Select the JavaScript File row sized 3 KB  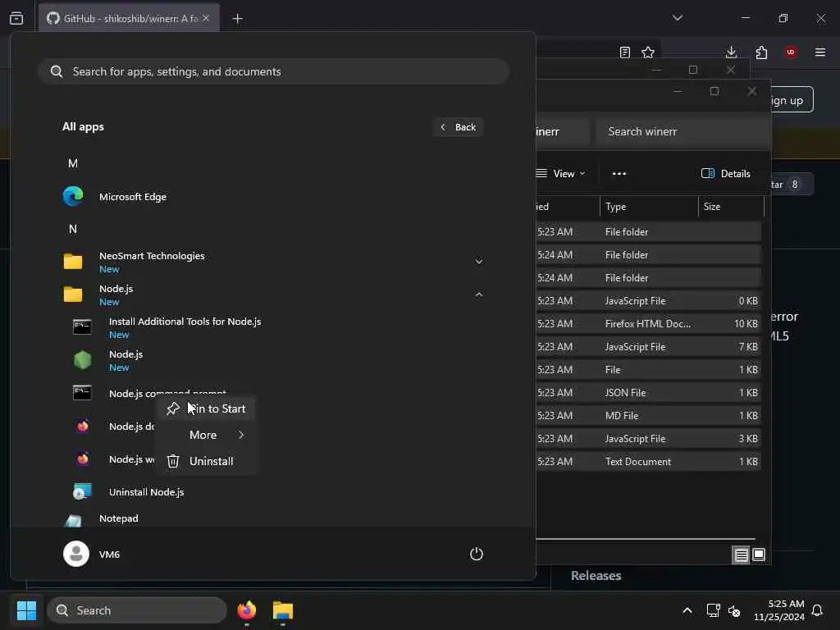[648, 439]
